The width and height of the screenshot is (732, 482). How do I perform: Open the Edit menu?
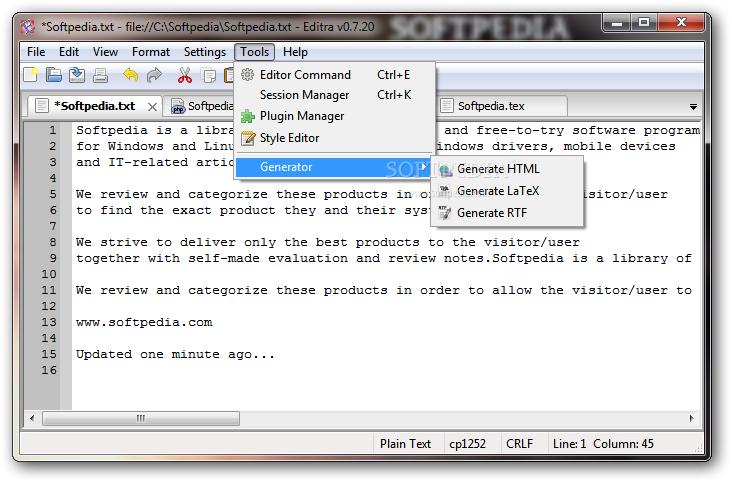(x=69, y=52)
